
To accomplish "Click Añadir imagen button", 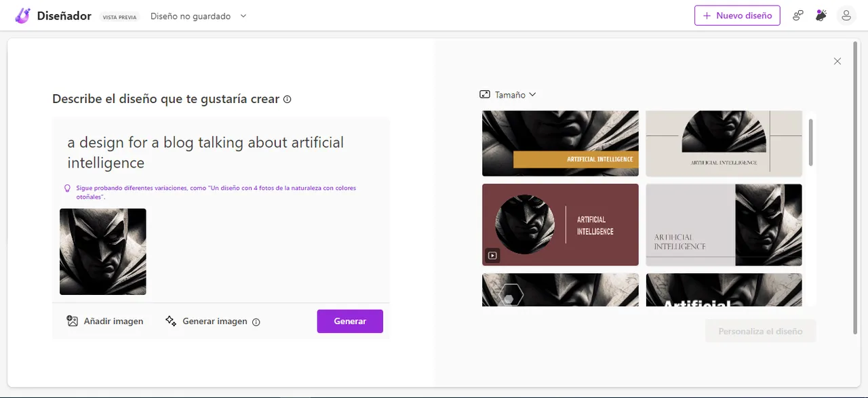I will [105, 321].
